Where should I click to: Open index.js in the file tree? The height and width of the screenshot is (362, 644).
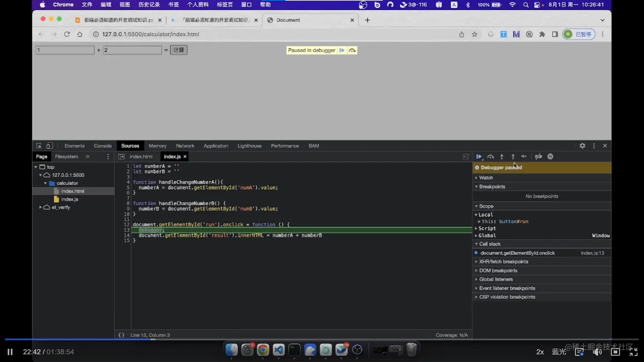(69, 199)
